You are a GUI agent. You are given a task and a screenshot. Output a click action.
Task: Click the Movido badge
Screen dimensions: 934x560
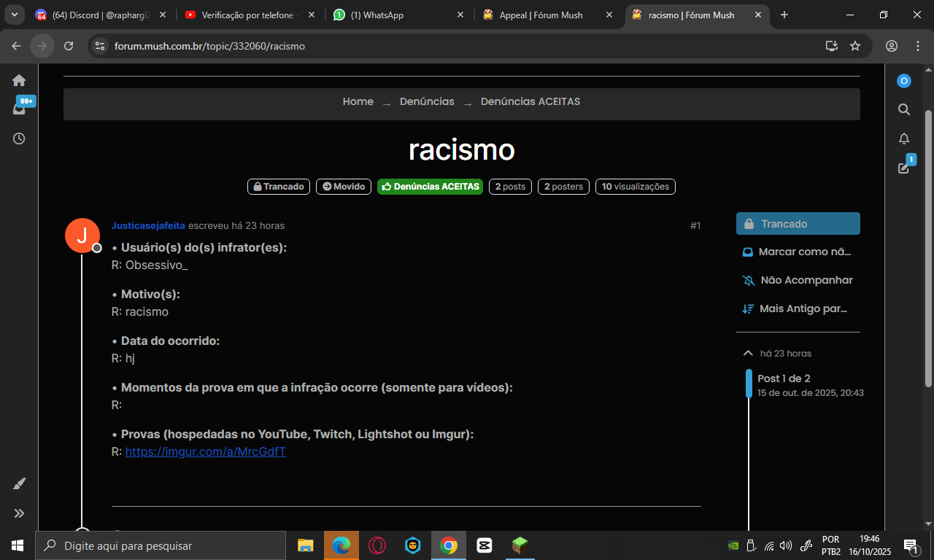(x=344, y=187)
